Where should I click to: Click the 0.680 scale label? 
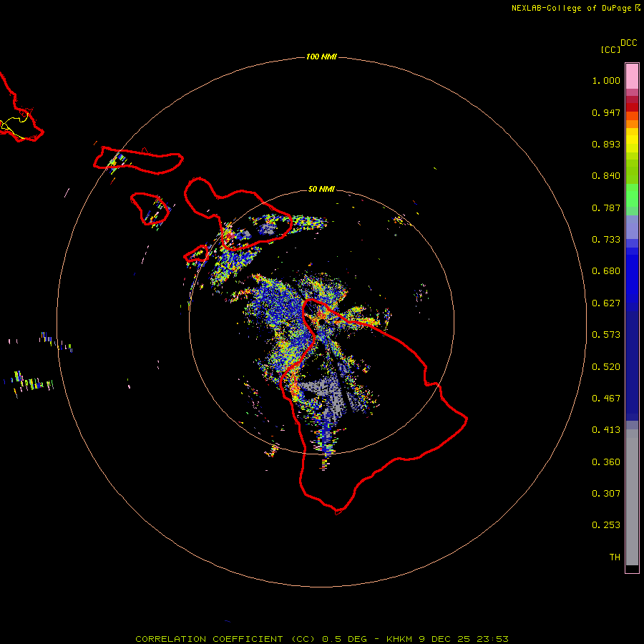pos(606,271)
